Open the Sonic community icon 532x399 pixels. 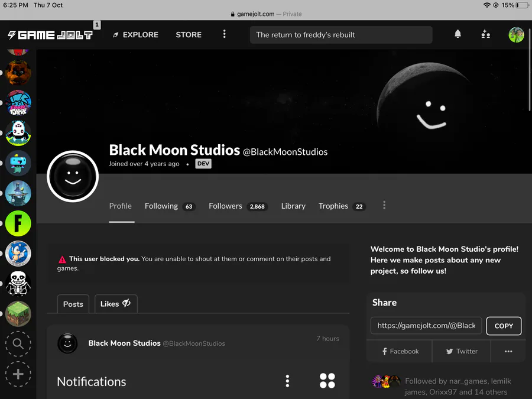tap(18, 254)
